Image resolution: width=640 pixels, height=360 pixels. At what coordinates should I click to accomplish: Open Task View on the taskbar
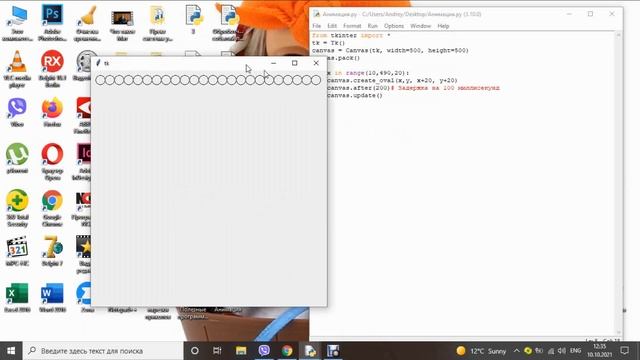click(x=217, y=351)
